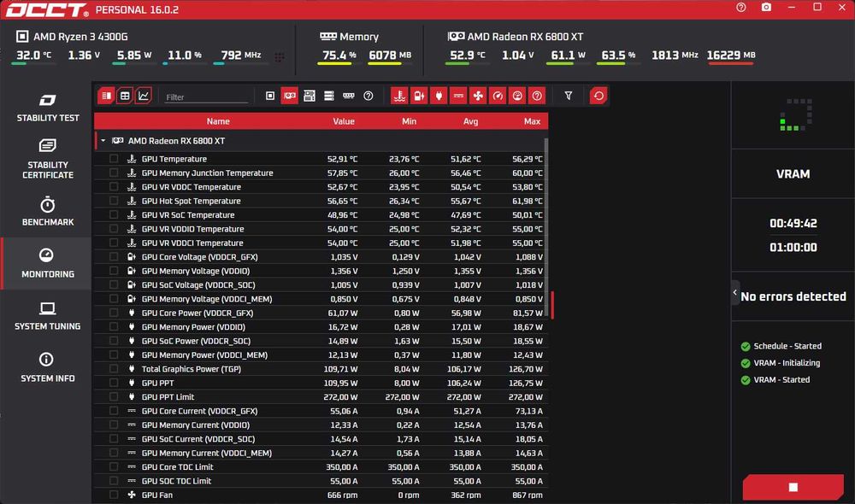The image size is (855, 504).
Task: Check GPU Hot Spot Temperature checkbox
Action: pos(114,201)
